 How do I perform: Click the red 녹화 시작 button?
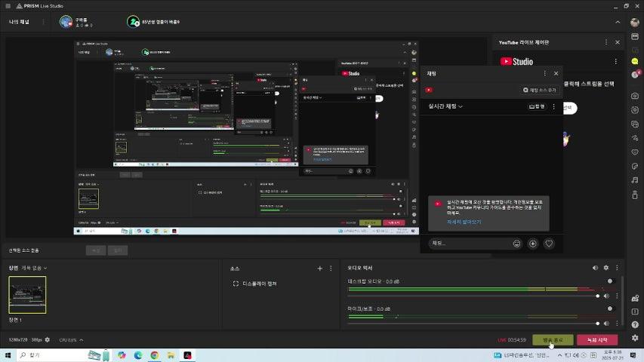(x=597, y=340)
